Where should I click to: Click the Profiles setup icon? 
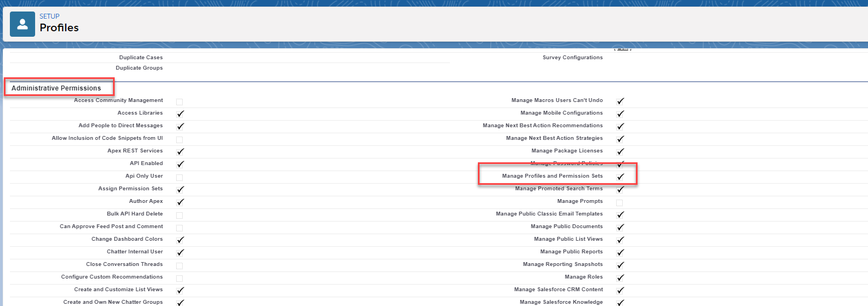point(22,24)
